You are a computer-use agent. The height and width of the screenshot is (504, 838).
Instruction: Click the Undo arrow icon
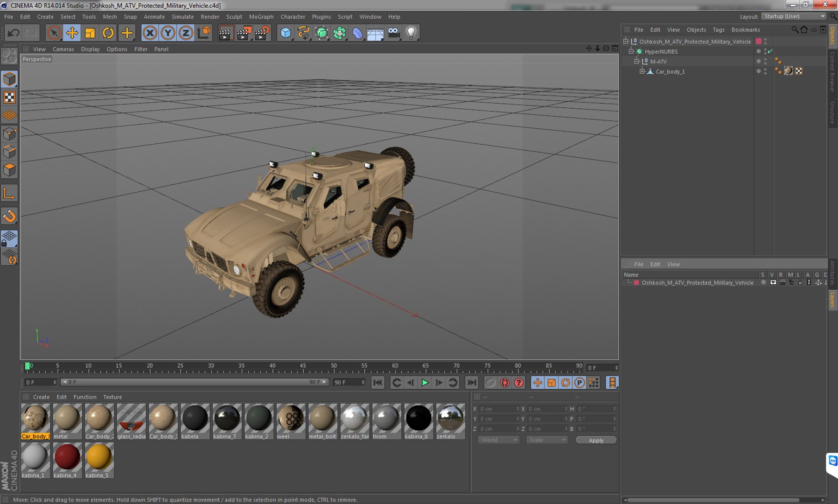[x=13, y=33]
